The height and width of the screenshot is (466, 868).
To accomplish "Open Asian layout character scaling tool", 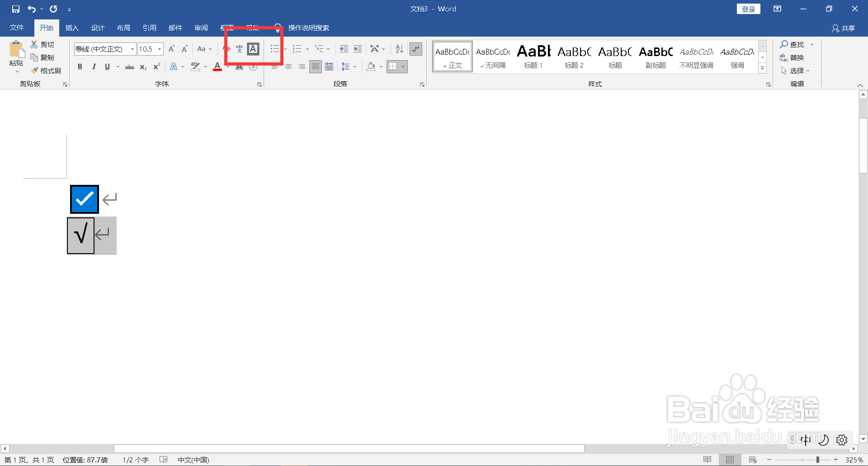I will [x=374, y=49].
